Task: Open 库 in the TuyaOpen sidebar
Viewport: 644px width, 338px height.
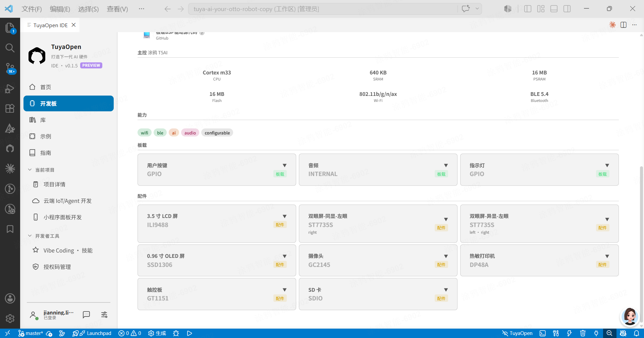Action: 68,120
